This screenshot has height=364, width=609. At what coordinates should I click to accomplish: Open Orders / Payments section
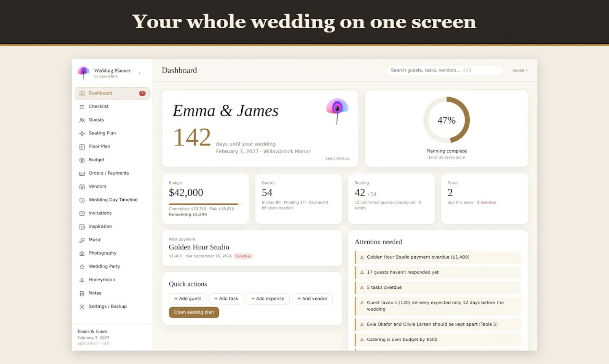(x=112, y=173)
